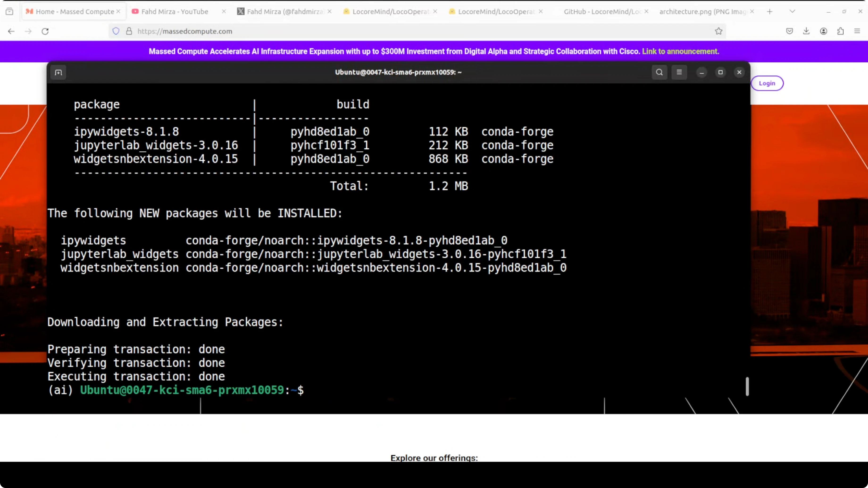Open the terminal search icon
The width and height of the screenshot is (868, 488).
(x=659, y=72)
